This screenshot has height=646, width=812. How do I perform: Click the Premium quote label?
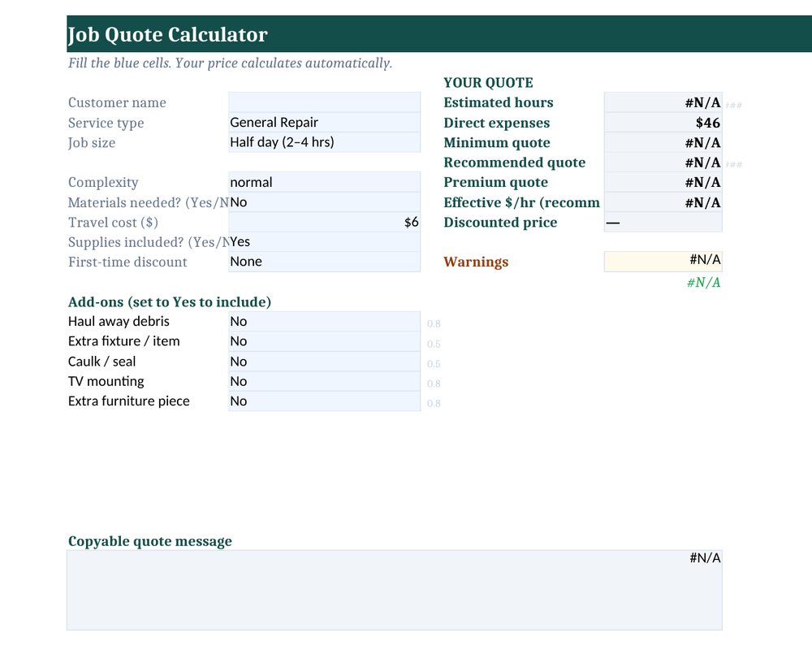pyautogui.click(x=495, y=182)
